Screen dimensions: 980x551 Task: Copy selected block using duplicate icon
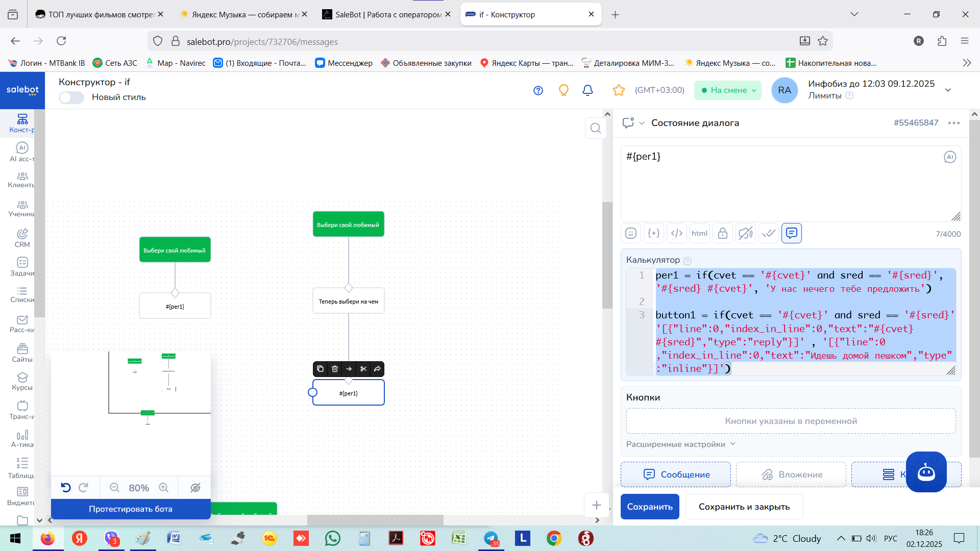coord(320,369)
